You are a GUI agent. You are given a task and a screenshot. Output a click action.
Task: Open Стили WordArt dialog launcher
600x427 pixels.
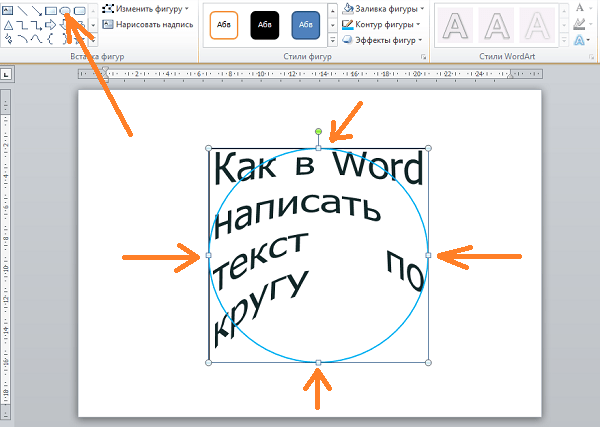(x=591, y=57)
